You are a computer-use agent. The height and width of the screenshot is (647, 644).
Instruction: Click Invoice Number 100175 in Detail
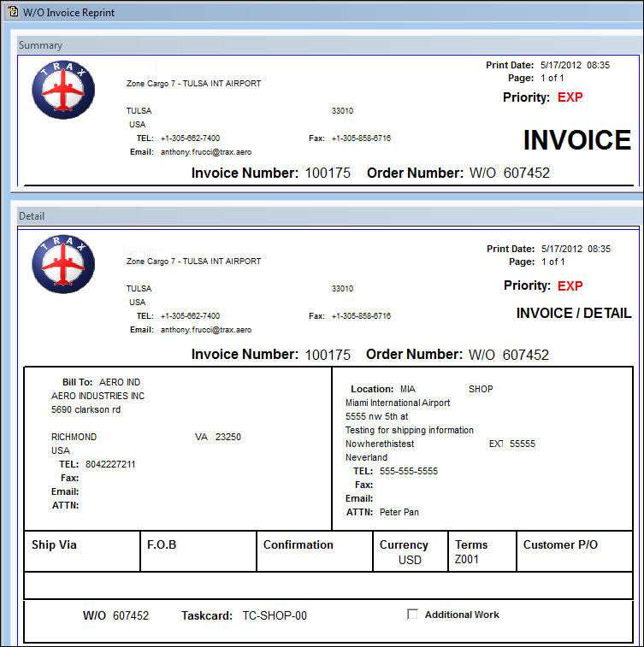pos(270,355)
